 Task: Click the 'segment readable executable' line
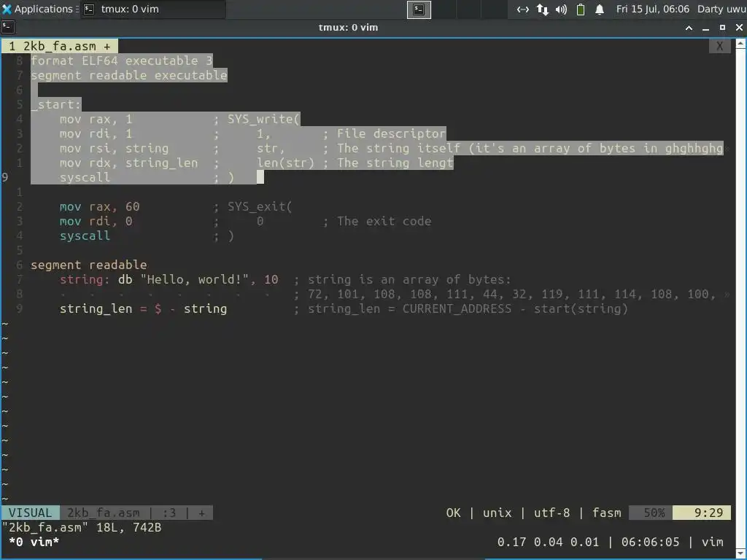[x=128, y=75]
